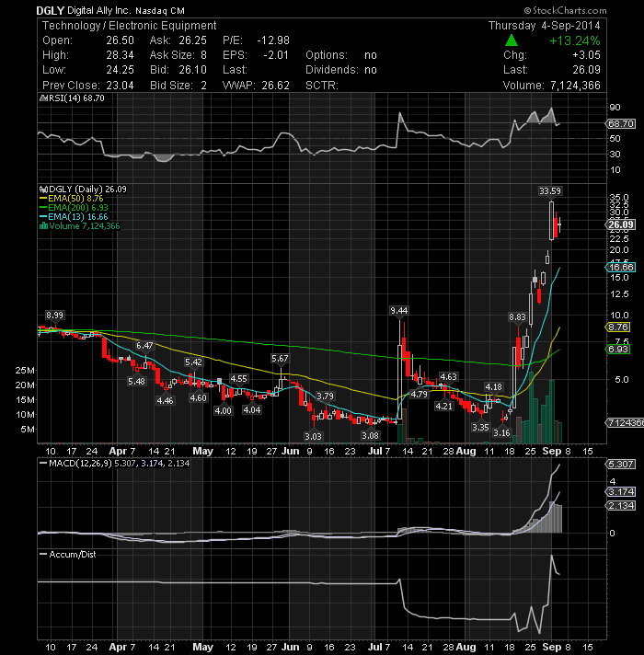Image resolution: width=644 pixels, height=655 pixels.
Task: Click the 2.134 MACD histogram axis tag
Action: coord(620,506)
